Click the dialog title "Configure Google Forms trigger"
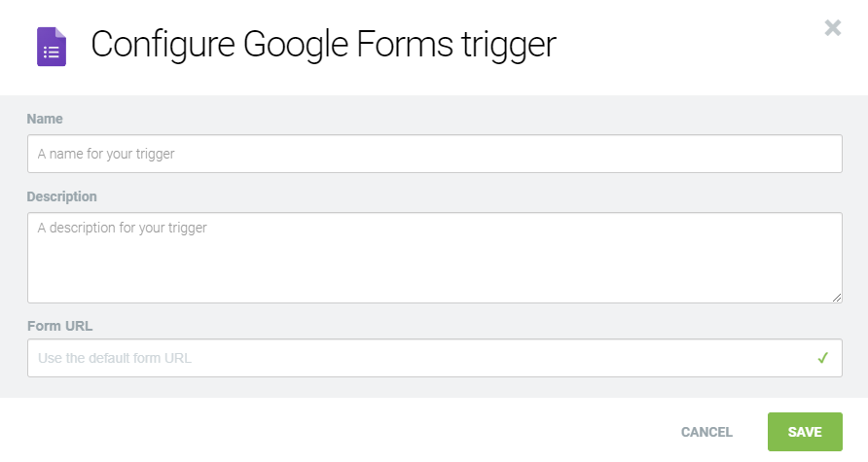The width and height of the screenshot is (868, 462). (x=323, y=46)
